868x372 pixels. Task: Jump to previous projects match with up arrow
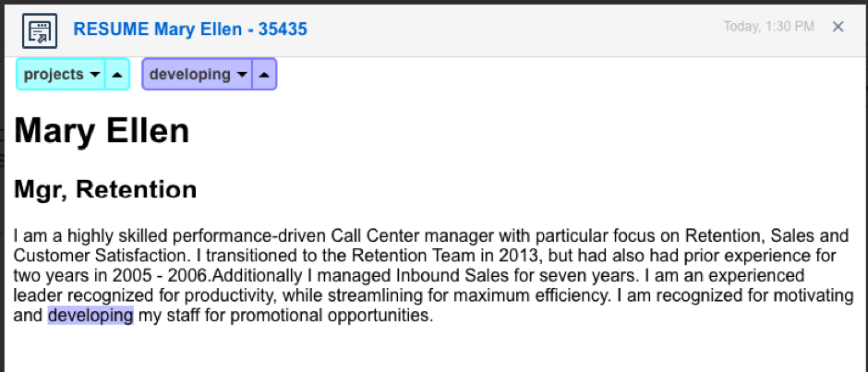(116, 74)
